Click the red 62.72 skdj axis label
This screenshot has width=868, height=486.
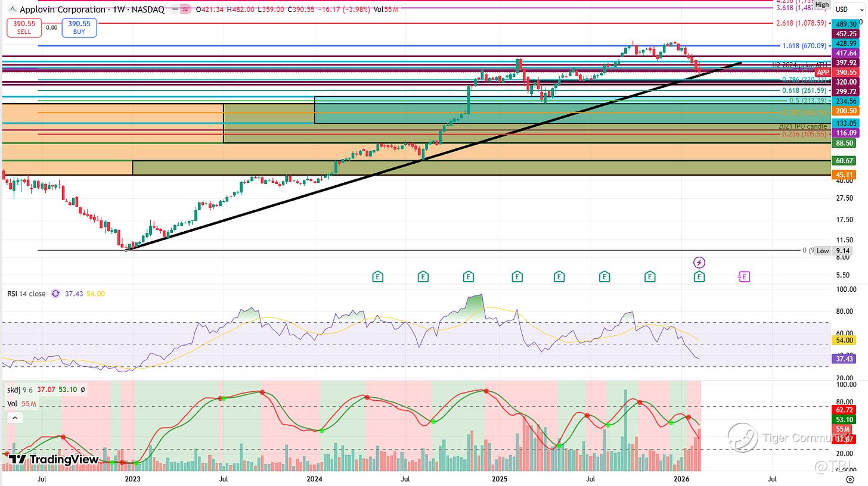(845, 410)
